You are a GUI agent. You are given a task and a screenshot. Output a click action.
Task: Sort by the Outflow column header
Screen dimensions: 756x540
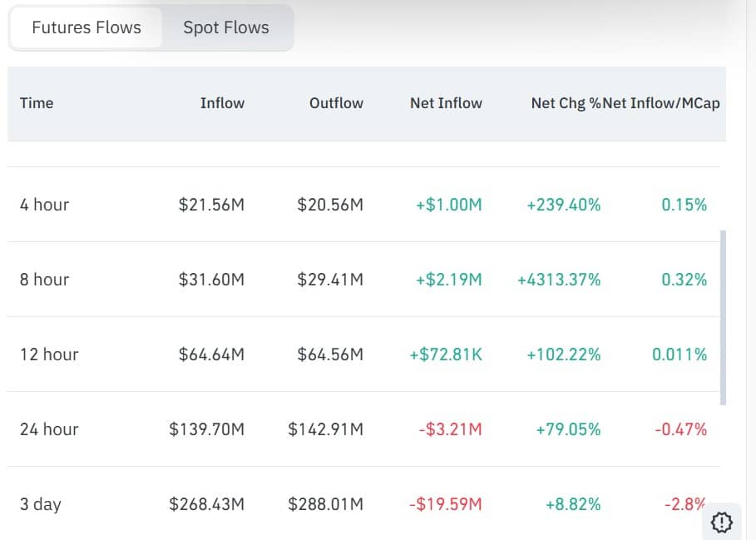click(336, 103)
